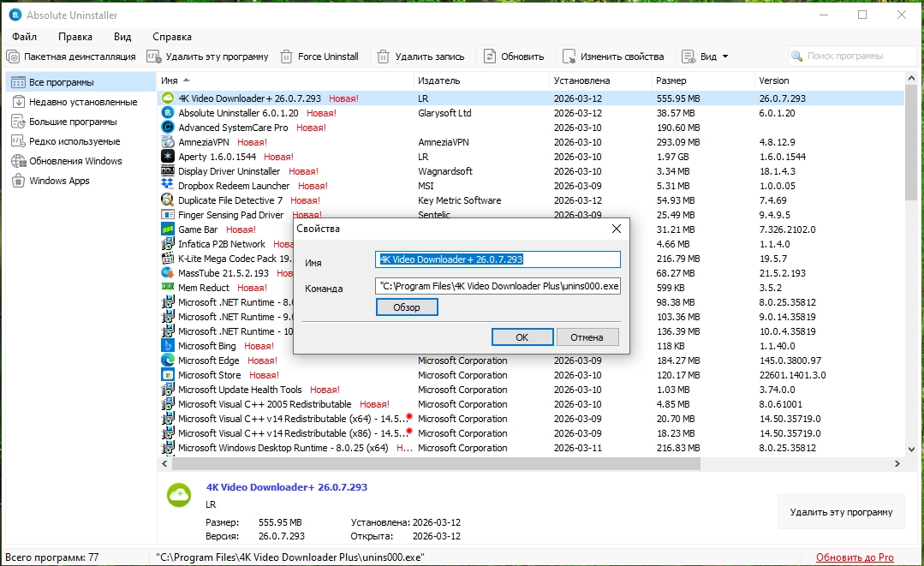Sort by the Издатель column header

click(481, 80)
